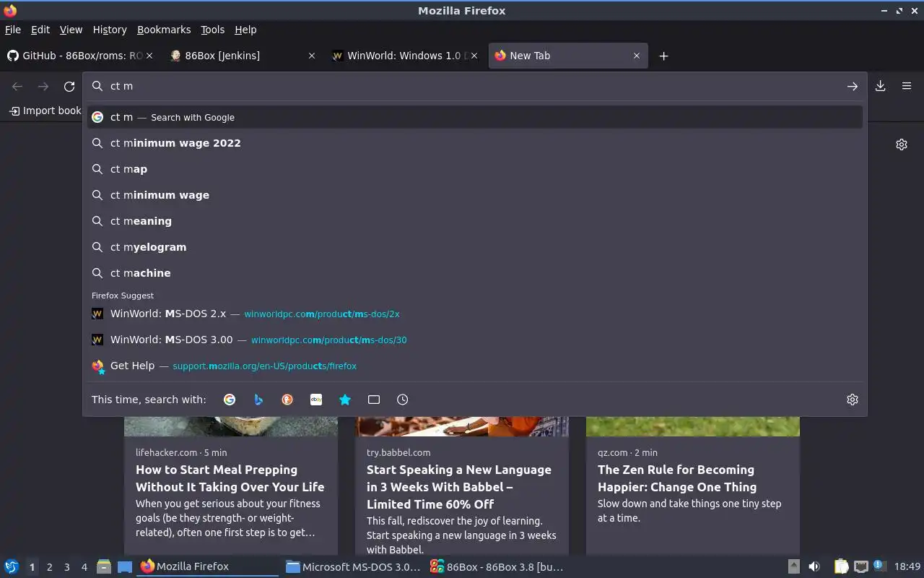Click the lifehacker.com article thumbnail
This screenshot has height=578, width=924.
click(231, 426)
